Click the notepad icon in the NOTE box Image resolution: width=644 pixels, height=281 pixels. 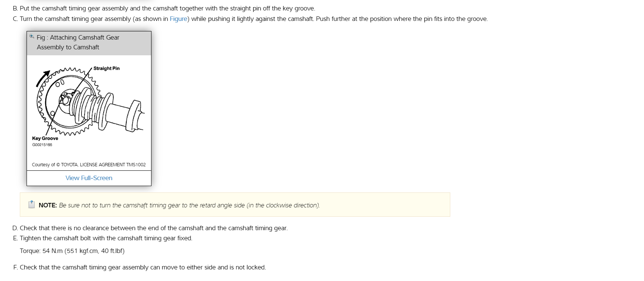[x=32, y=204]
